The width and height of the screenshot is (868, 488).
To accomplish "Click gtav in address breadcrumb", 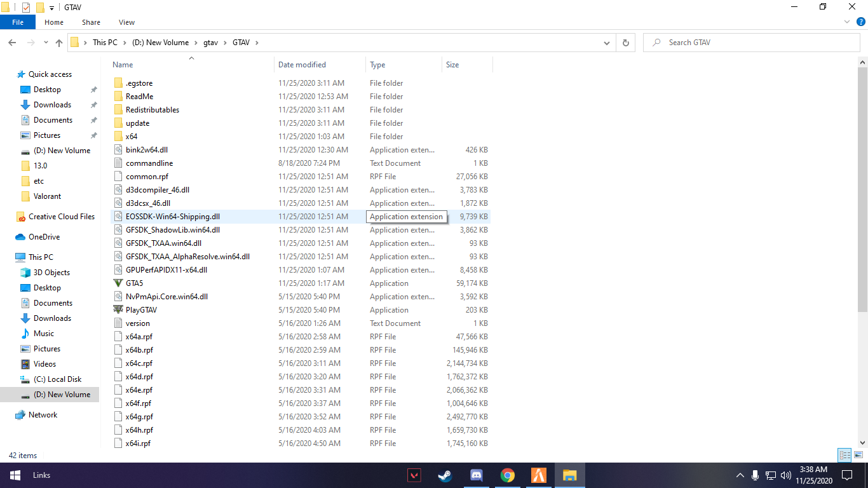I will (x=210, y=43).
